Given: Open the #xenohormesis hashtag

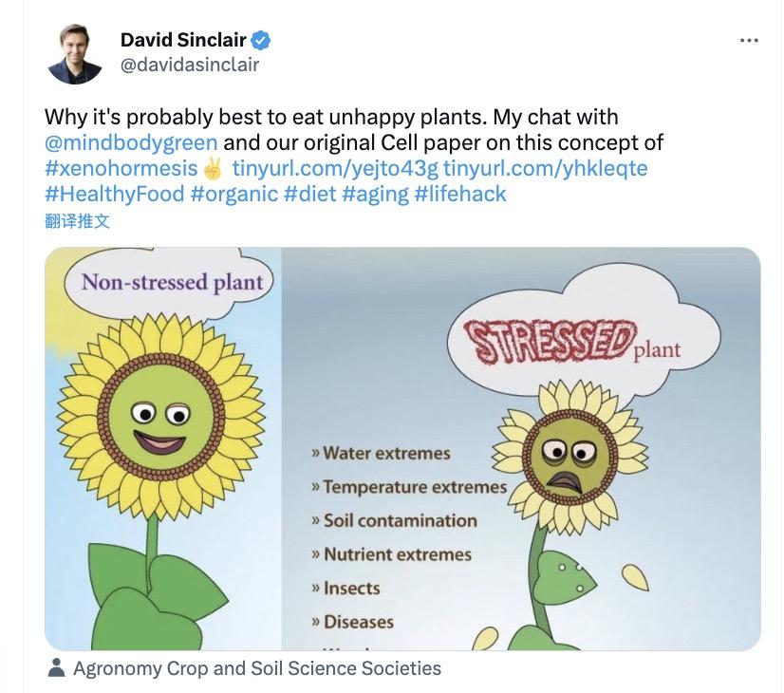Looking at the screenshot, I should tap(122, 169).
